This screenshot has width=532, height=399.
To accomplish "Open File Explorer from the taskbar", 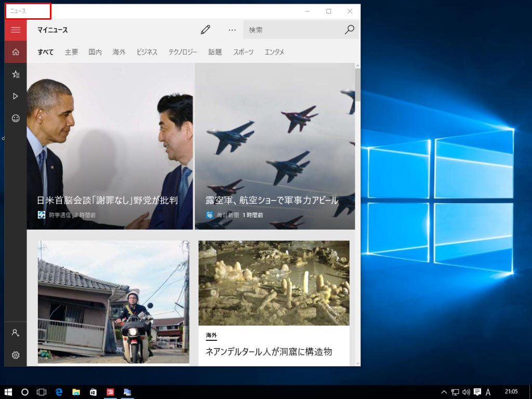I will 76,392.
